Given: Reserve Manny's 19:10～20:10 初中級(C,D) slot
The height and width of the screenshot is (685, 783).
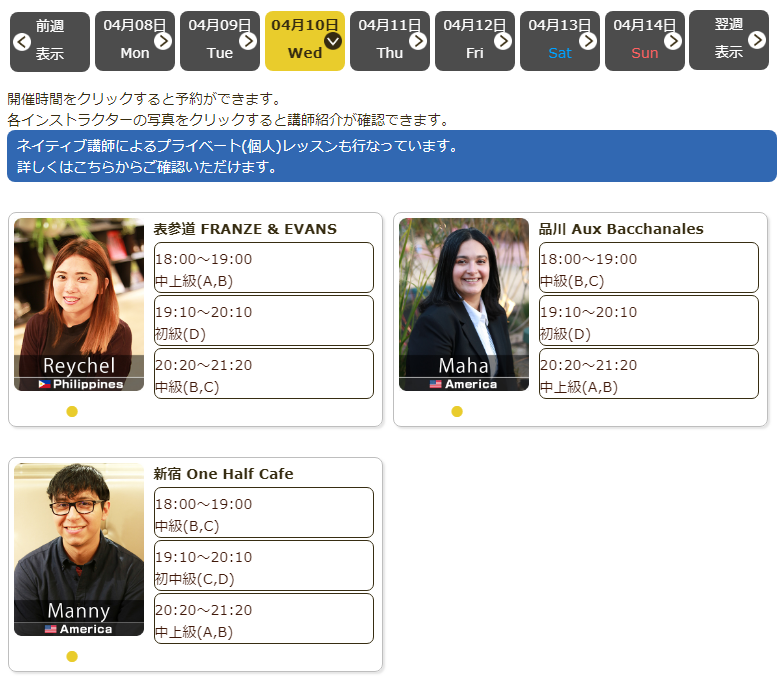Looking at the screenshot, I should click(263, 566).
